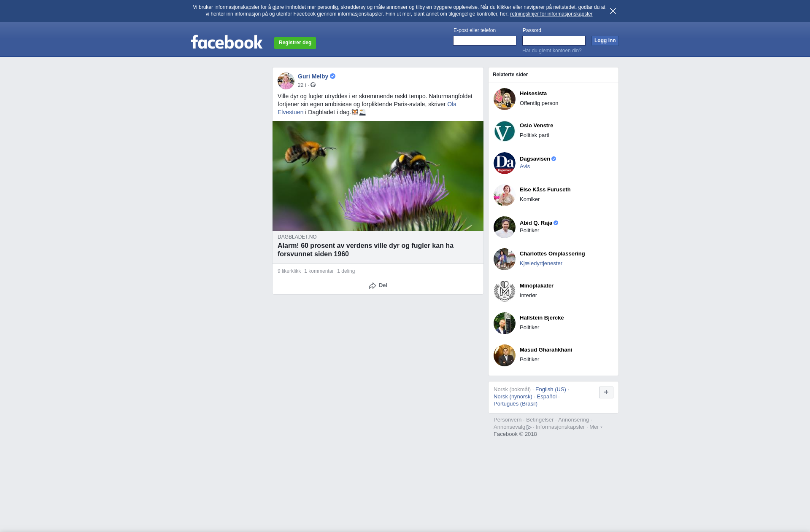The image size is (810, 532).
Task: Click the verified badge beside Dagsavisen
Action: tap(553, 159)
